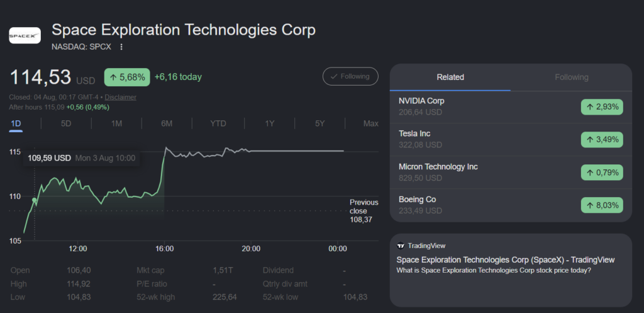Image resolution: width=644 pixels, height=313 pixels.
Task: Click the +6,16 today change text
Action: click(178, 77)
